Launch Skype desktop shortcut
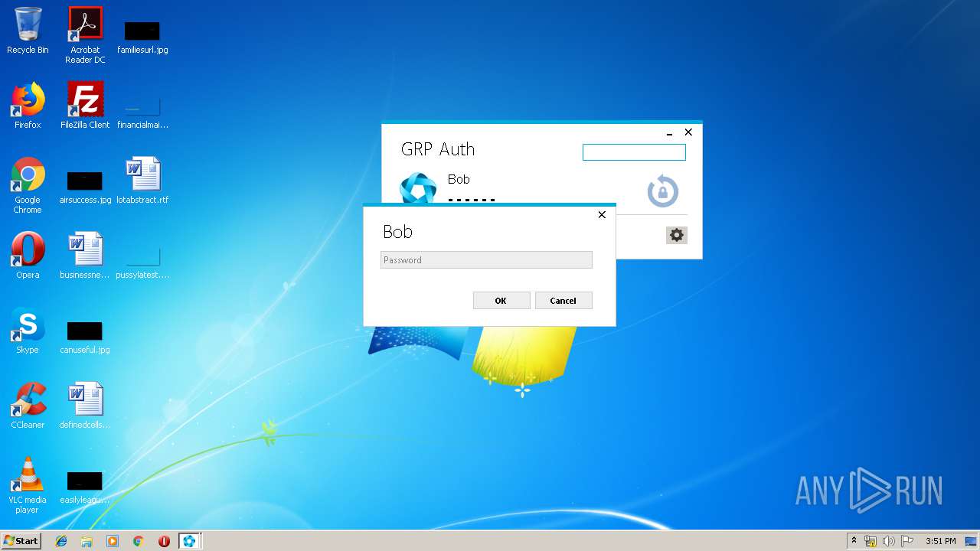The image size is (980, 551). (28, 331)
